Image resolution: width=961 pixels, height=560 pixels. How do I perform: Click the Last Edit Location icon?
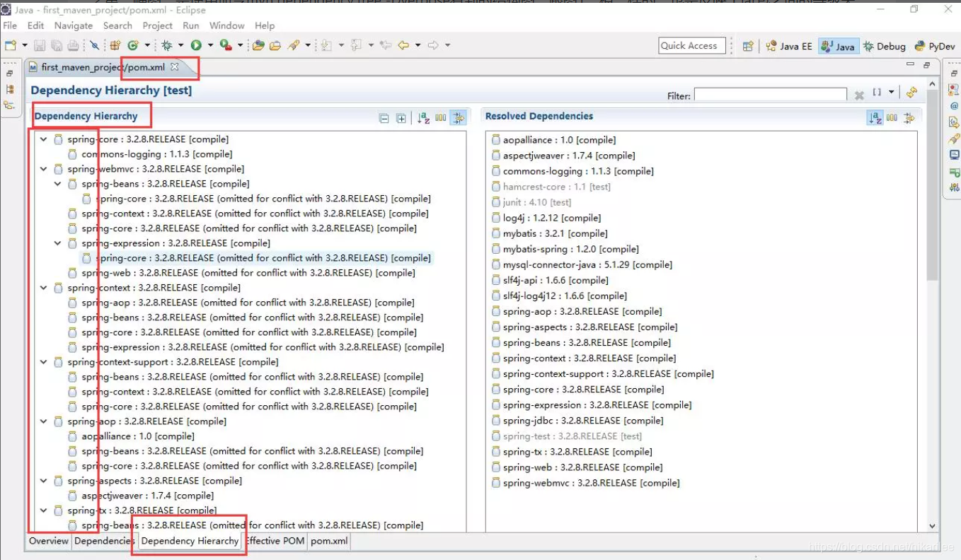click(385, 45)
